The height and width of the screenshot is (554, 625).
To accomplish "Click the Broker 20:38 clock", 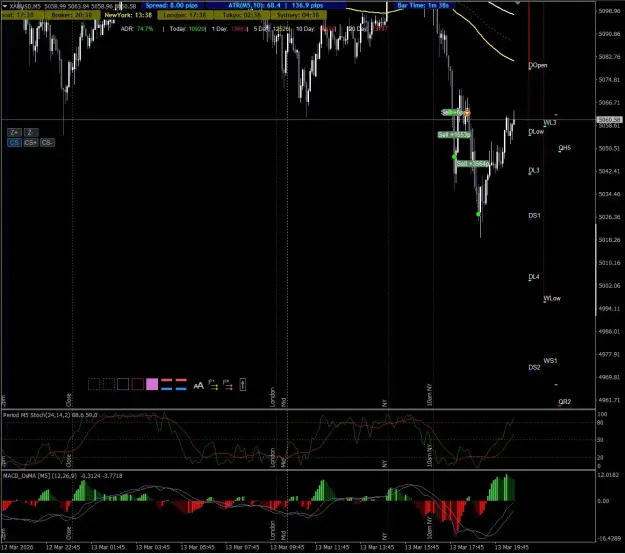I will pos(72,15).
